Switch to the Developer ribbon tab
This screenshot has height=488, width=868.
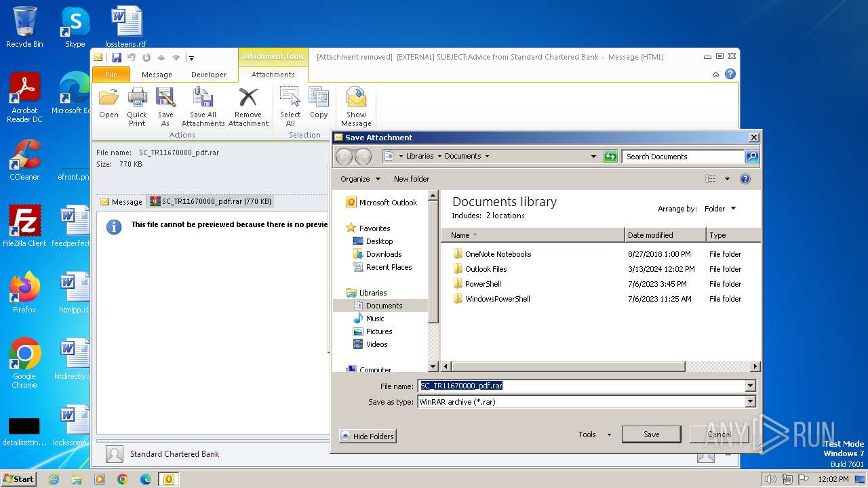[x=209, y=75]
